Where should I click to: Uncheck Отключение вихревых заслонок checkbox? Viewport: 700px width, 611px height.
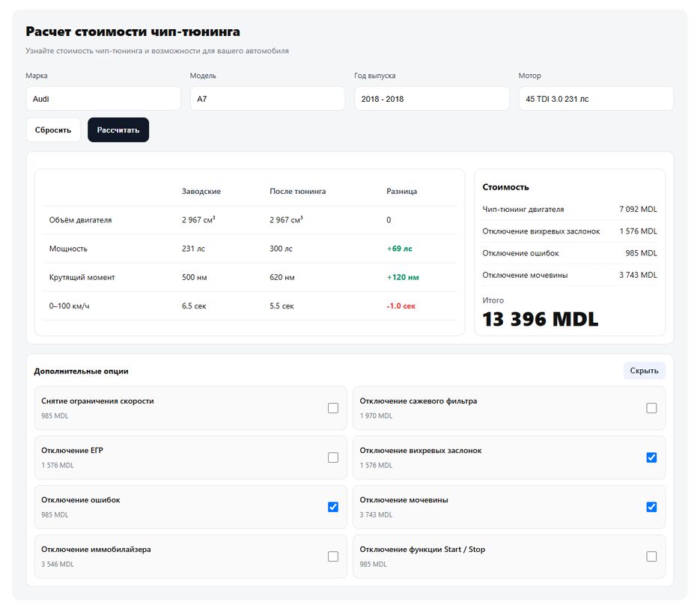(x=651, y=458)
